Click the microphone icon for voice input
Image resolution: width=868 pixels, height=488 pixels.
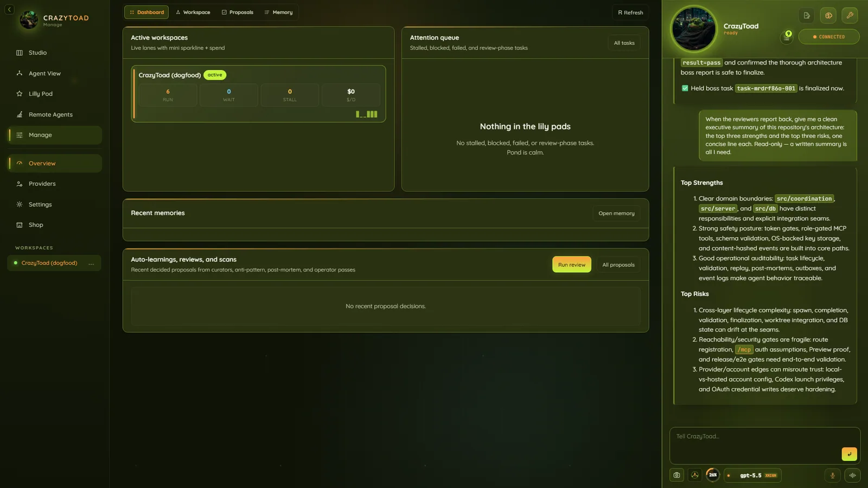(833, 476)
